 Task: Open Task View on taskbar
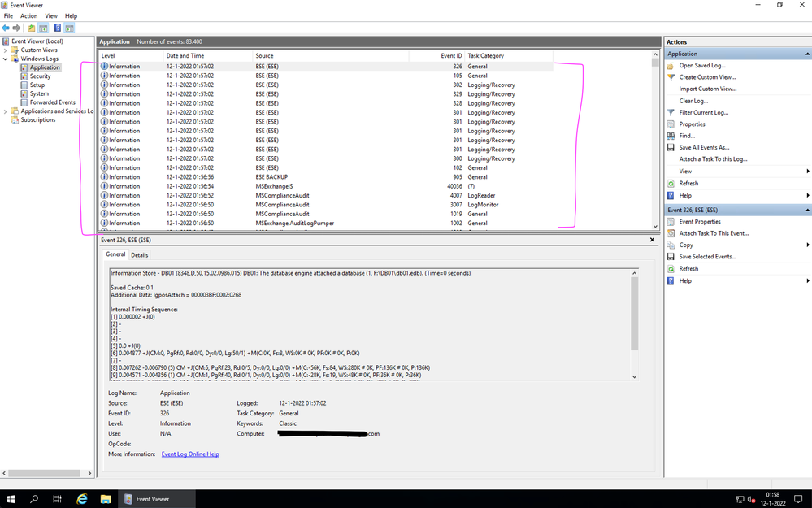58,499
